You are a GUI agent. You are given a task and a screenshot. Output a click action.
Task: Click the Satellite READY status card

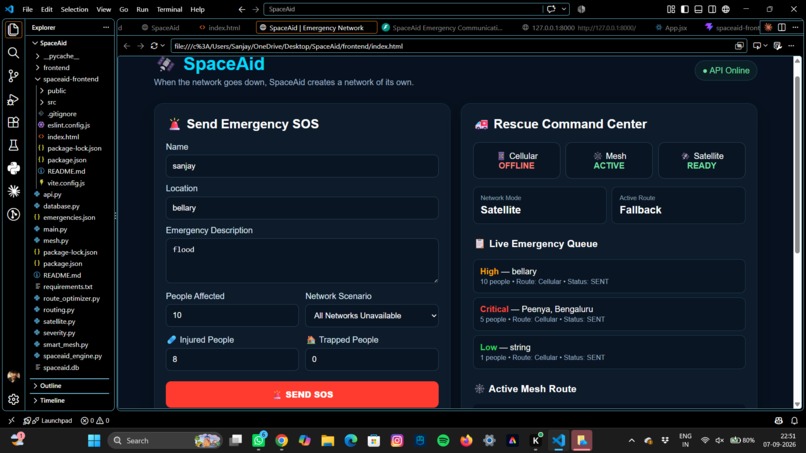(702, 160)
